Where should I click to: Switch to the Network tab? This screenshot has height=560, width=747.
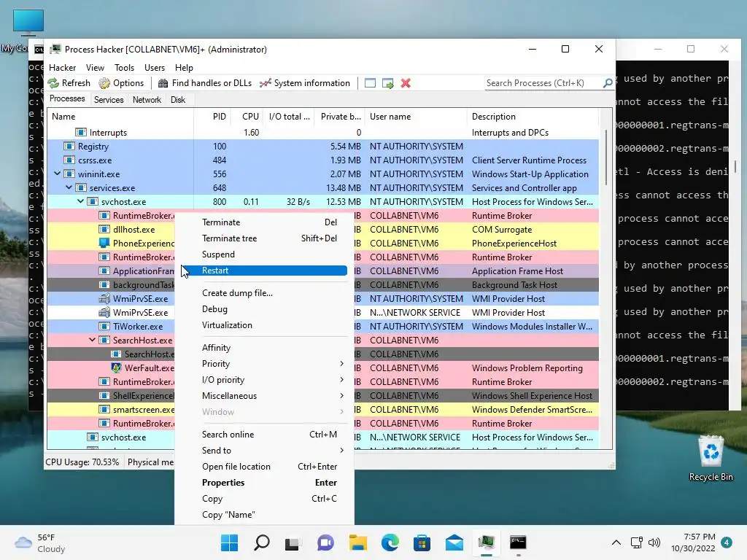click(147, 99)
